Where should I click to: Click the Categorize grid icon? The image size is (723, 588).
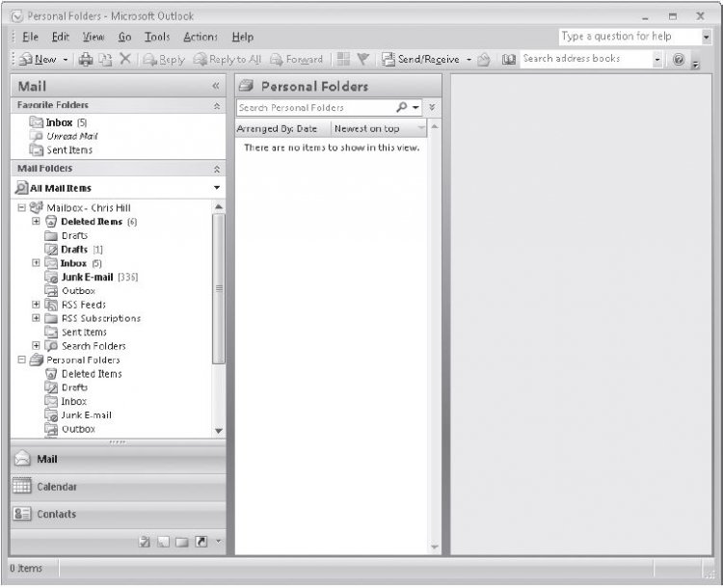coord(343,59)
